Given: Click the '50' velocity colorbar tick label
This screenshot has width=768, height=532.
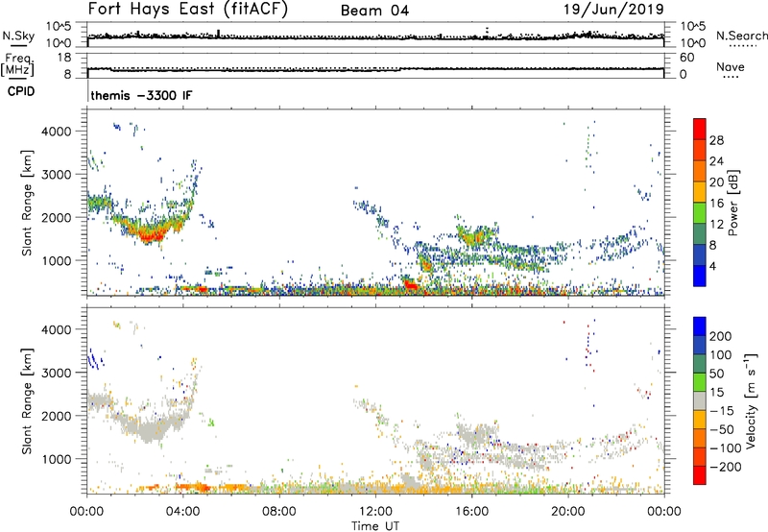Looking at the screenshot, I should 716,374.
